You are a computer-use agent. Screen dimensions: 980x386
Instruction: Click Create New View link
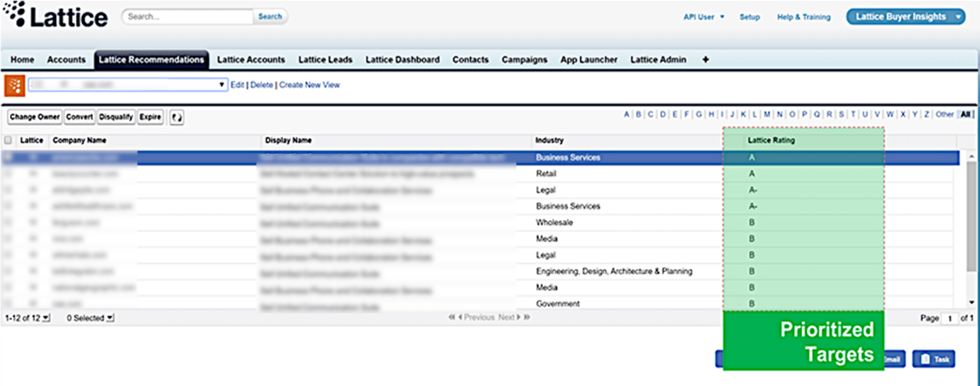pos(309,85)
